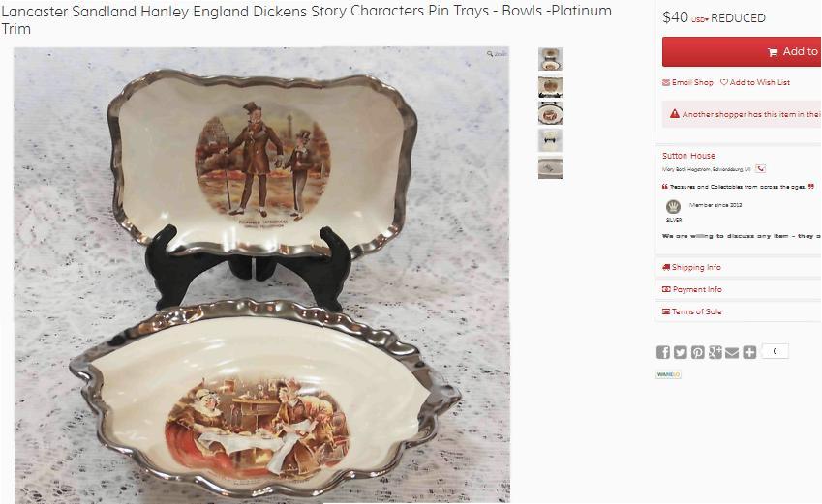Expand Shipping Info section

point(691,267)
